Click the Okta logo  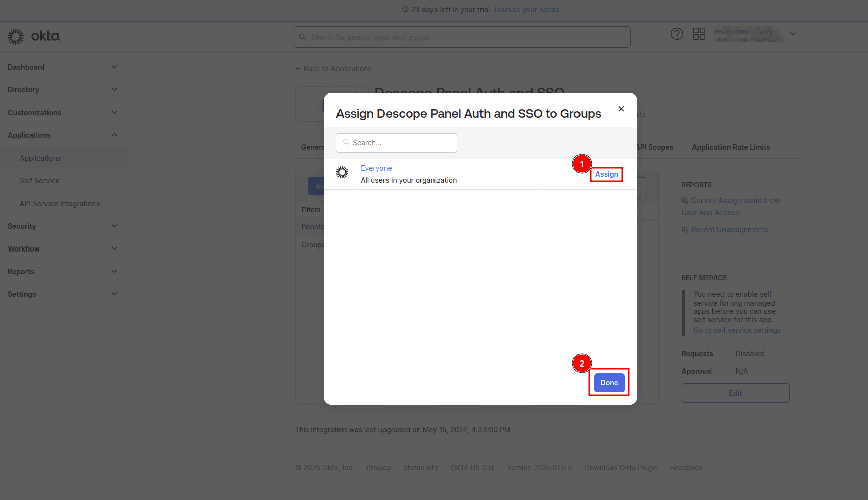point(33,36)
